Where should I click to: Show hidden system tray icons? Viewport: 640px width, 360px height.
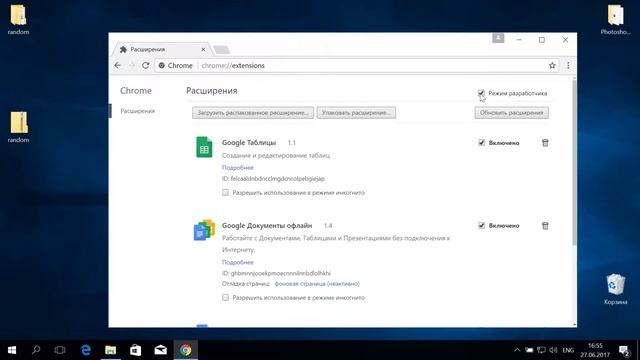tap(517, 350)
